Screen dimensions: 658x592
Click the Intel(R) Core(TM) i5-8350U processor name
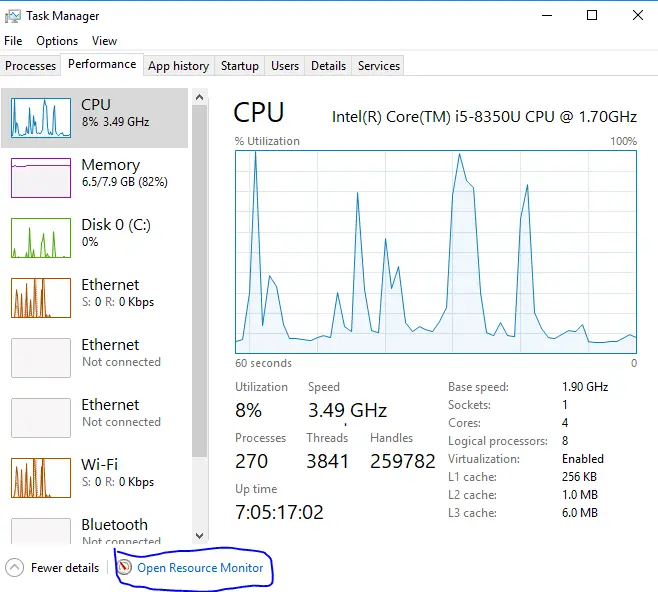[x=484, y=117]
